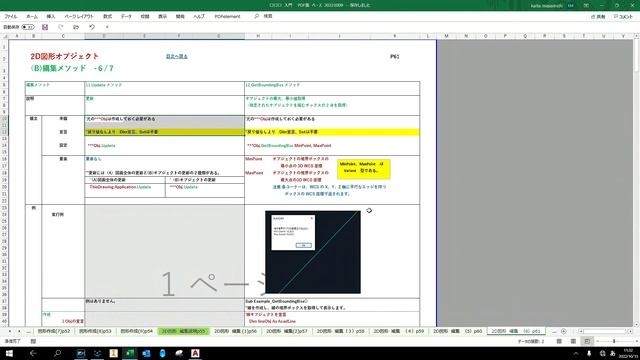The width and height of the screenshot is (640, 360).
Task: Switch to sheet tab 2D図形 編集(4)p59
Action: pos(398,331)
